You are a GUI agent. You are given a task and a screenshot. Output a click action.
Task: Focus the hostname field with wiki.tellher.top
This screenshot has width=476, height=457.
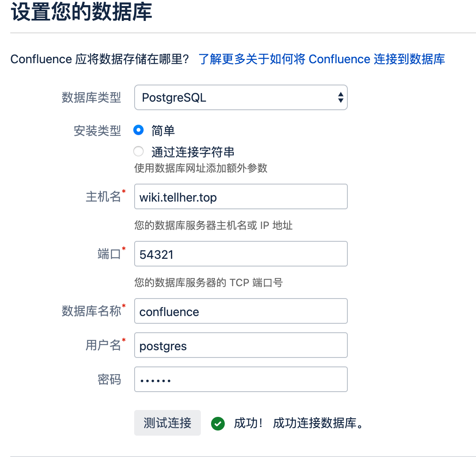click(241, 196)
